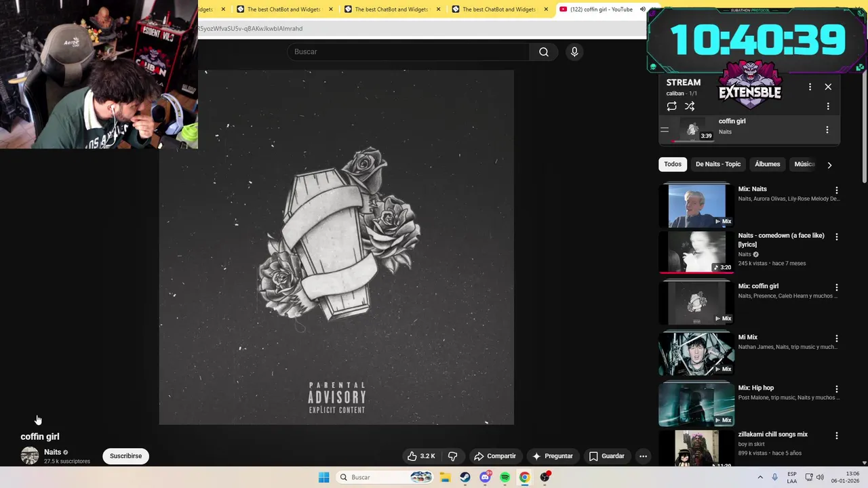This screenshot has width=868, height=488.
Task: Show more filter chips with right arrow
Action: pyautogui.click(x=829, y=165)
